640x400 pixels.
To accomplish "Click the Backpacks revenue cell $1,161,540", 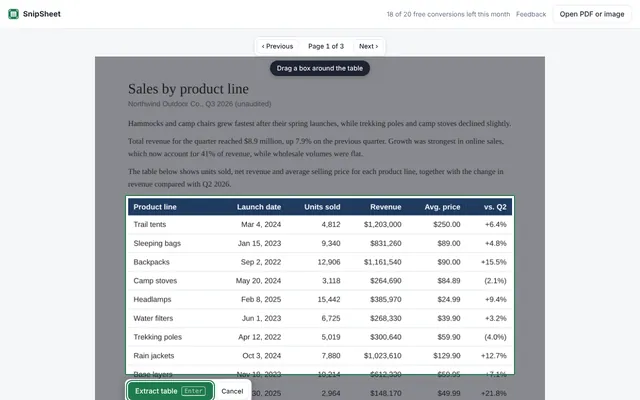I will tap(382, 262).
